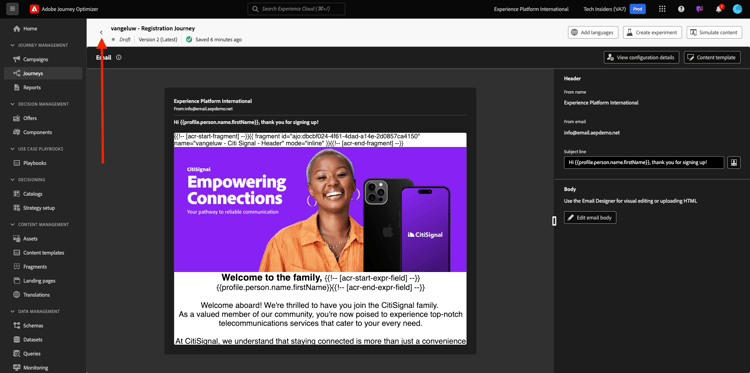
Task: Open the help question mark icon
Action: (681, 9)
